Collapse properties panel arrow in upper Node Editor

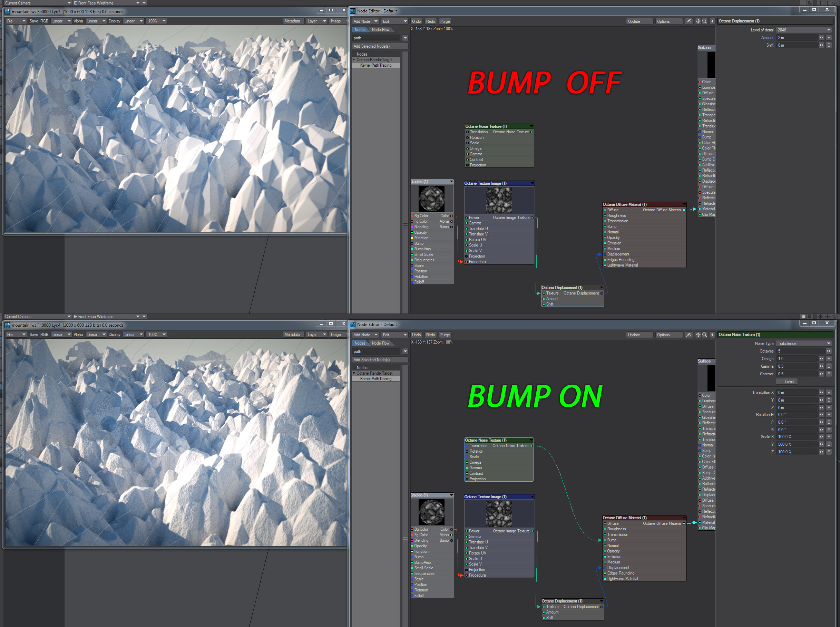pos(712,21)
